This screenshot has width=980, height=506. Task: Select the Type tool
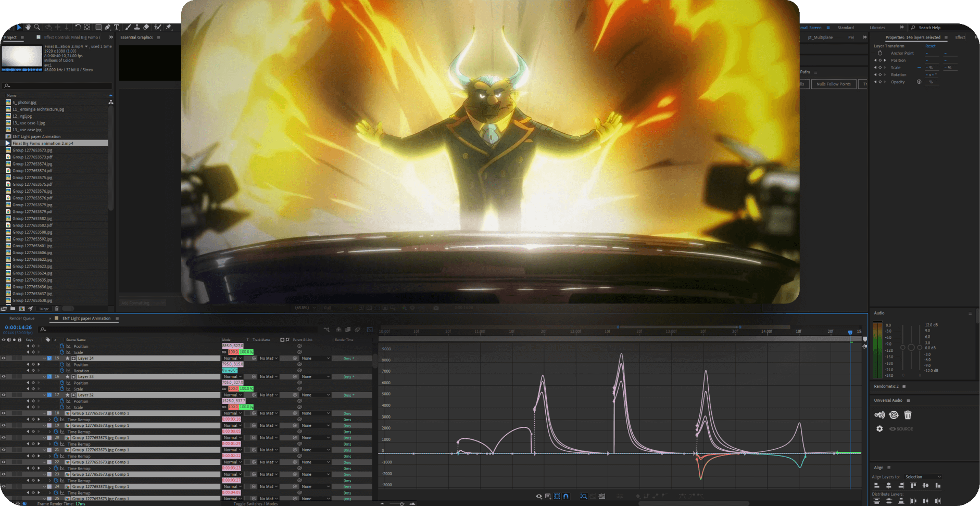(x=117, y=27)
